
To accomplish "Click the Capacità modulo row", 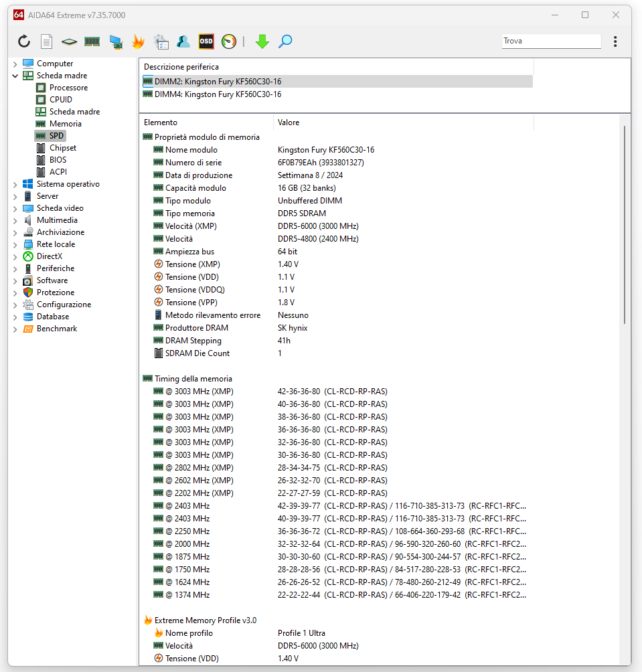I will [x=337, y=187].
